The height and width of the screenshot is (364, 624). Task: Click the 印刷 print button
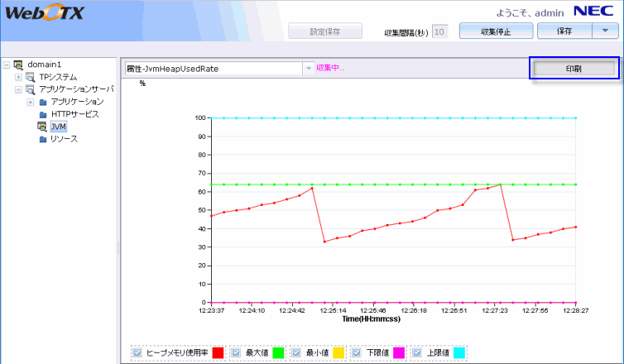pos(574,68)
